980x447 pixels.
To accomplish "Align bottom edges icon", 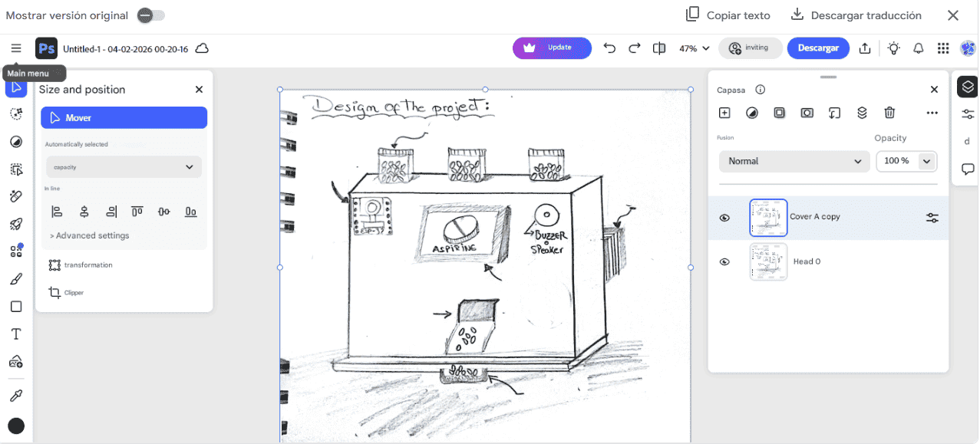I will 191,212.
